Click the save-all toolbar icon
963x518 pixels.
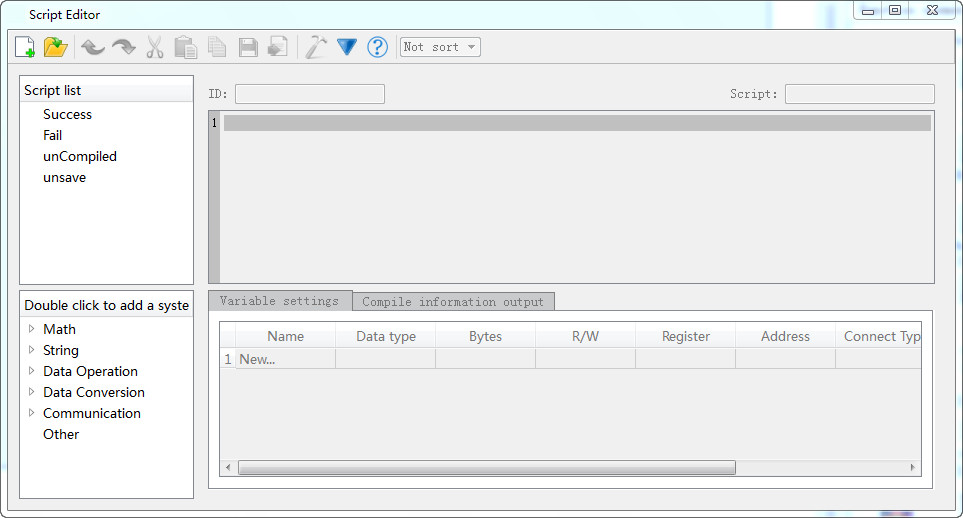(x=278, y=47)
